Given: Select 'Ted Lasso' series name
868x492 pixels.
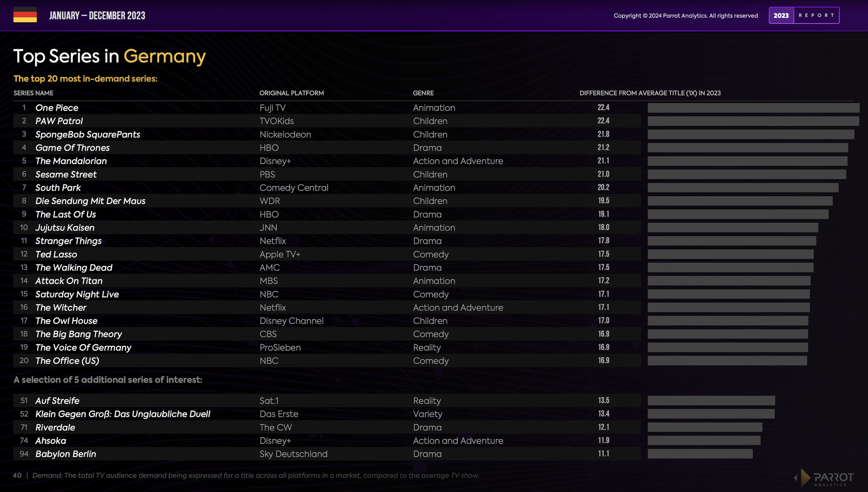Looking at the screenshot, I should click(x=56, y=254).
